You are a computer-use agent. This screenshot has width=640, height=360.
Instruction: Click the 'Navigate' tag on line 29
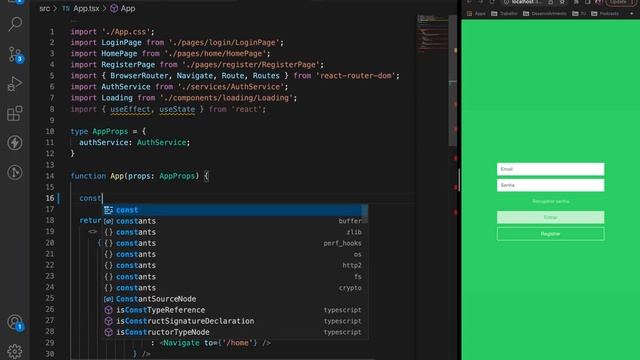(x=181, y=342)
